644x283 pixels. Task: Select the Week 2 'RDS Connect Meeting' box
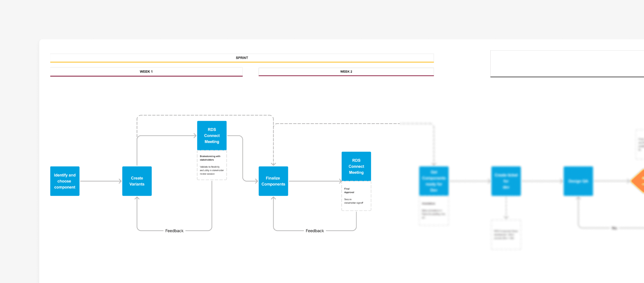click(x=356, y=166)
